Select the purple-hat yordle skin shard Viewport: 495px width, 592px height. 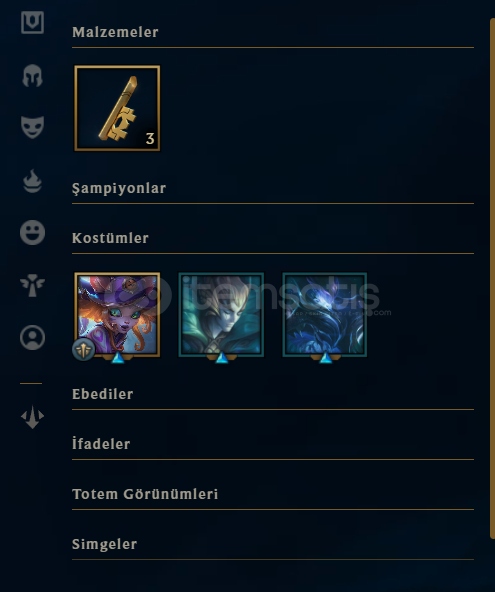(117, 314)
